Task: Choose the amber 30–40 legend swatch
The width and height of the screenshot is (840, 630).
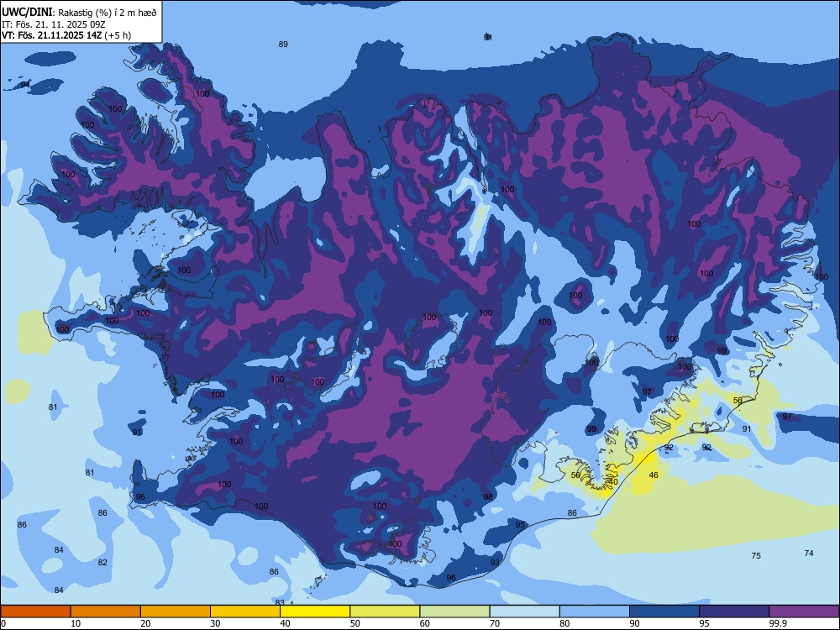Action: pyautogui.click(x=245, y=612)
